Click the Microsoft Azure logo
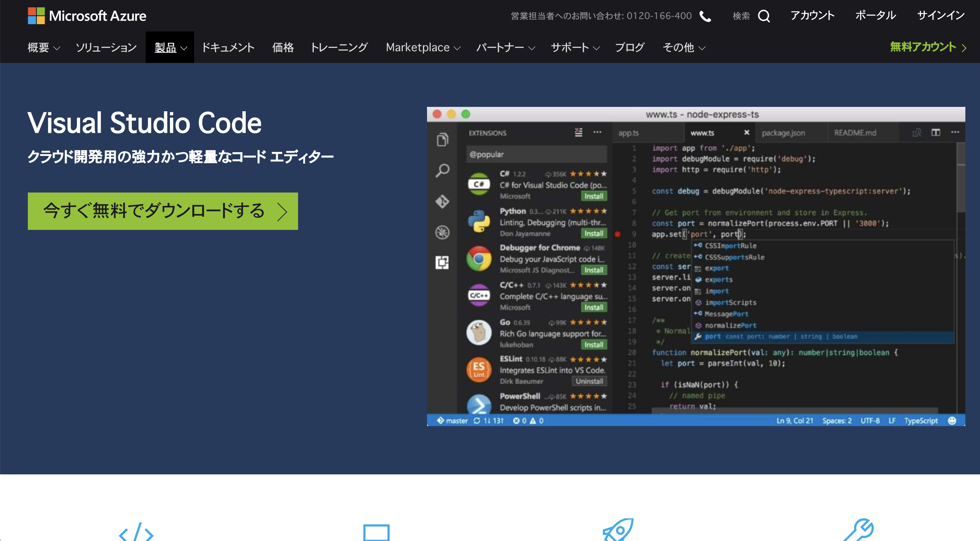This screenshot has height=541, width=980. (x=87, y=16)
